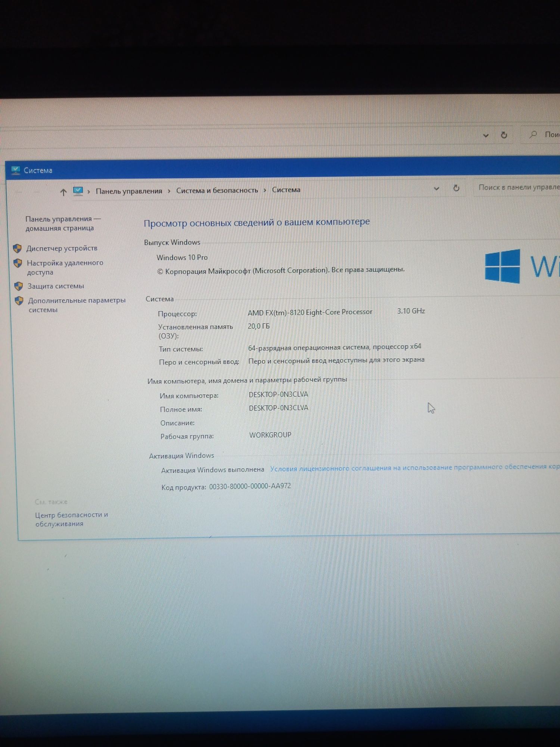This screenshot has width=560, height=747.
Task: Click the Установленная память (ОЗУ) label
Action: [195, 331]
